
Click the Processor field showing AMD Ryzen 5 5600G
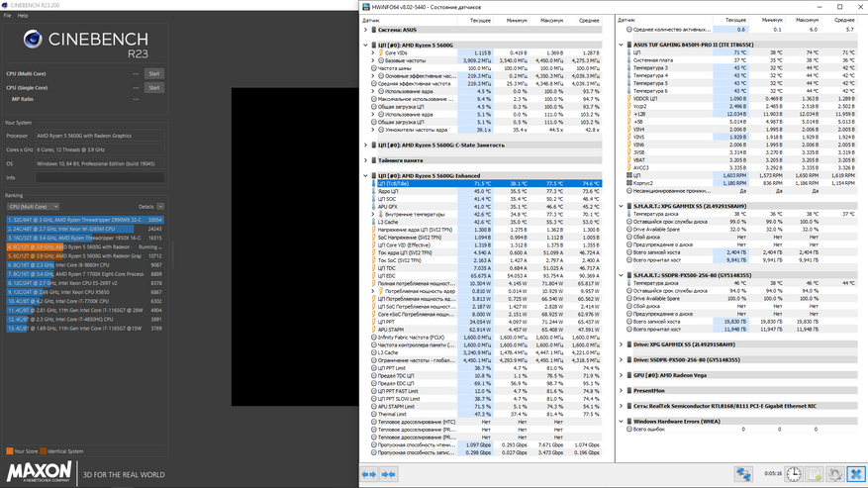100,136
